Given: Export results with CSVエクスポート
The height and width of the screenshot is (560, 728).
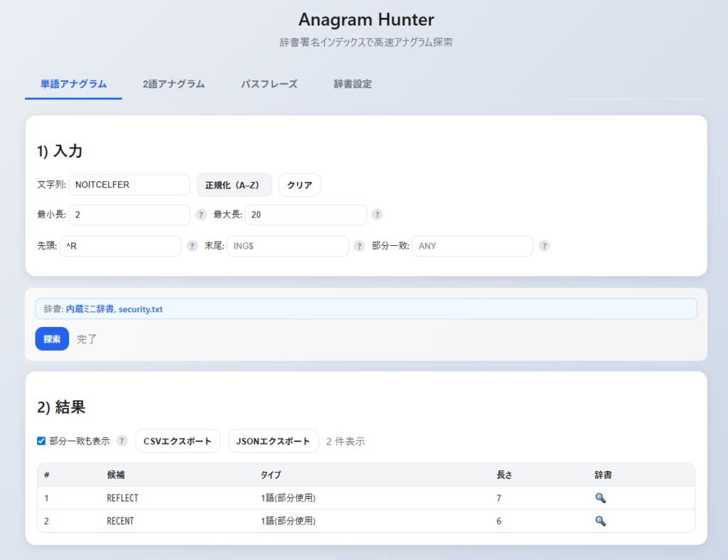Looking at the screenshot, I should 178,441.
